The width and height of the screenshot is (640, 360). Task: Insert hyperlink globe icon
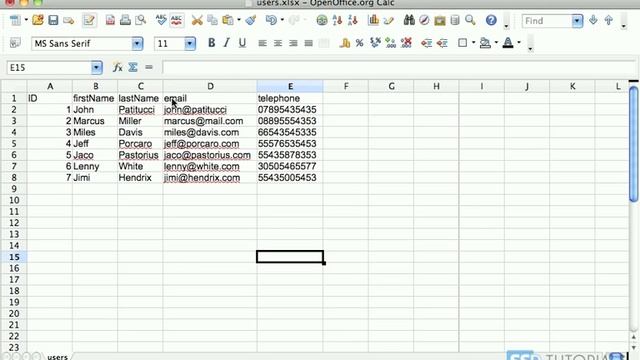322,20
